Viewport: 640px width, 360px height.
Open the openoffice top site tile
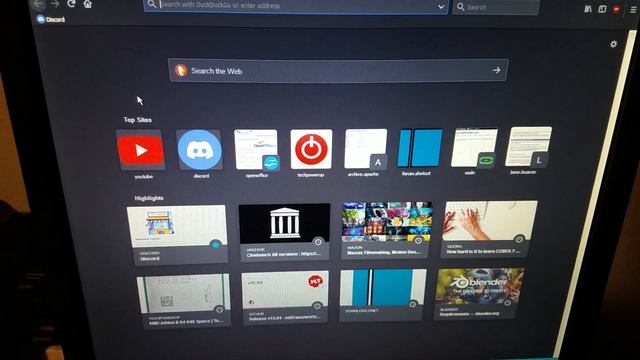click(256, 149)
